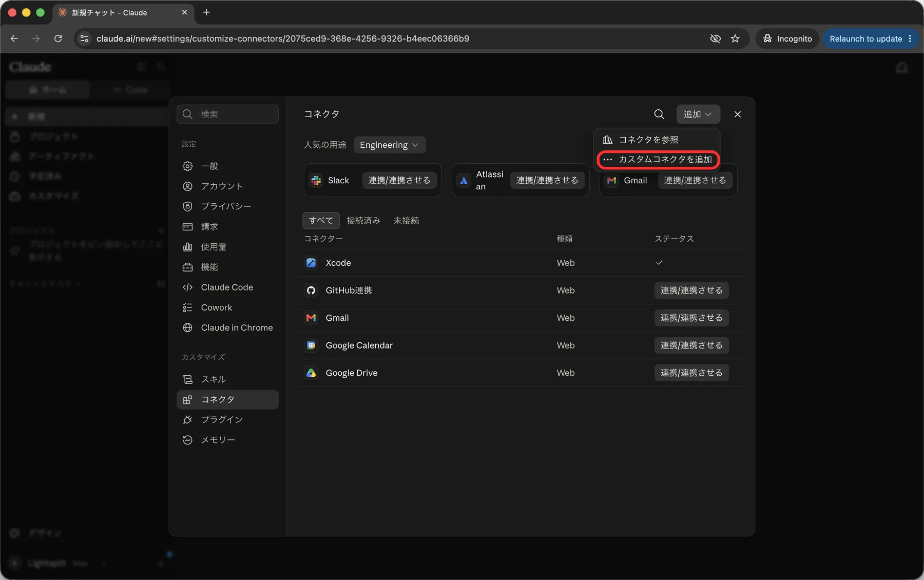Click the site info icon in address bar
The height and width of the screenshot is (580, 924).
click(85, 38)
